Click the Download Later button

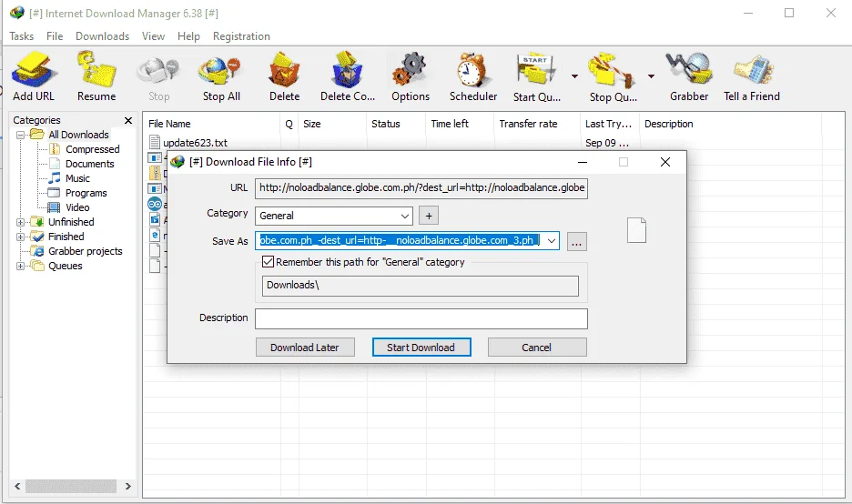305,347
